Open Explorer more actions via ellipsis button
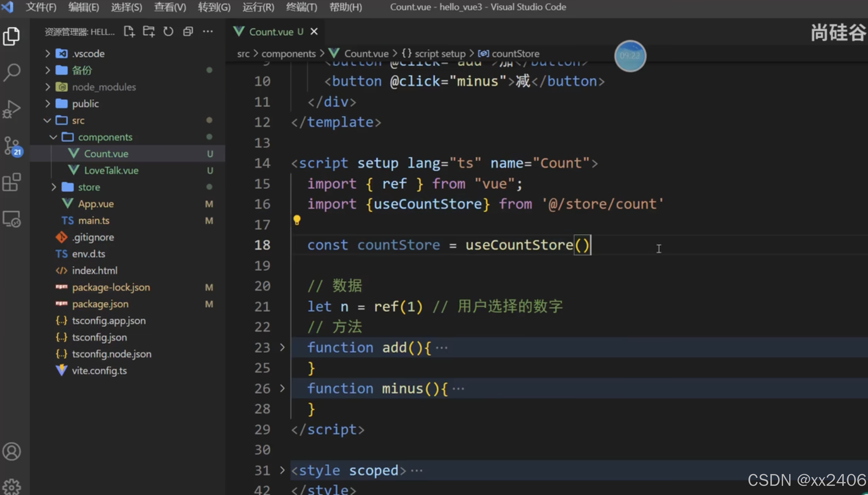 (208, 31)
